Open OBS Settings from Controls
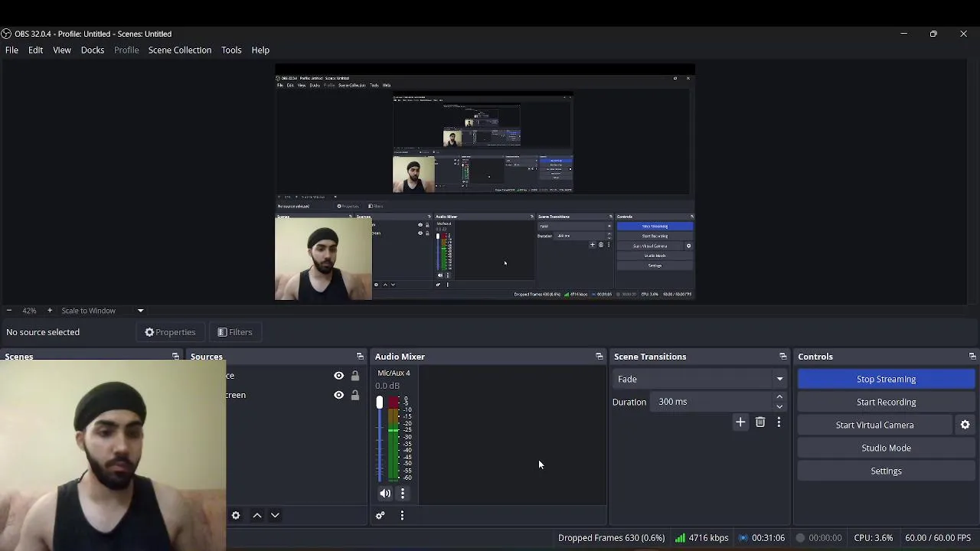This screenshot has width=980, height=551. pos(886,471)
